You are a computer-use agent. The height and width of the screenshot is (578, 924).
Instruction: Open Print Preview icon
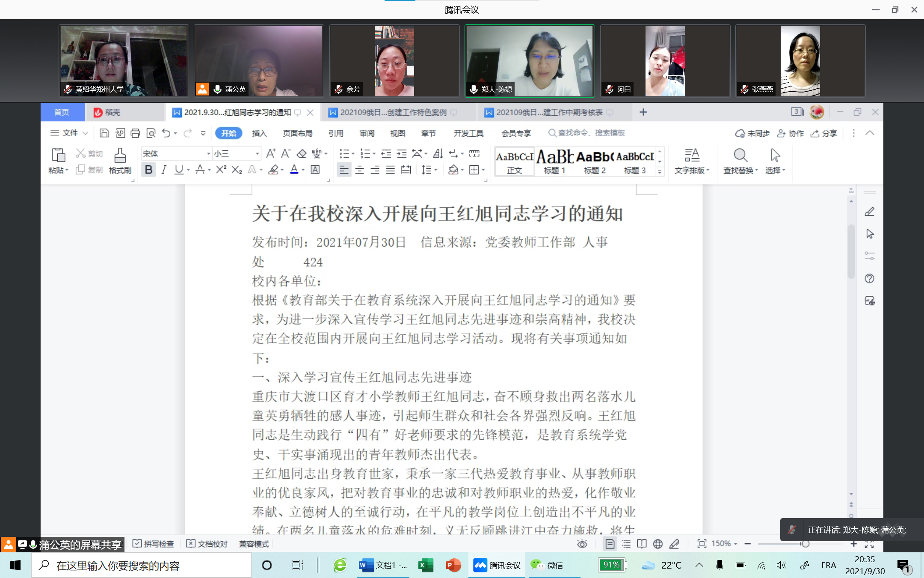(x=151, y=133)
